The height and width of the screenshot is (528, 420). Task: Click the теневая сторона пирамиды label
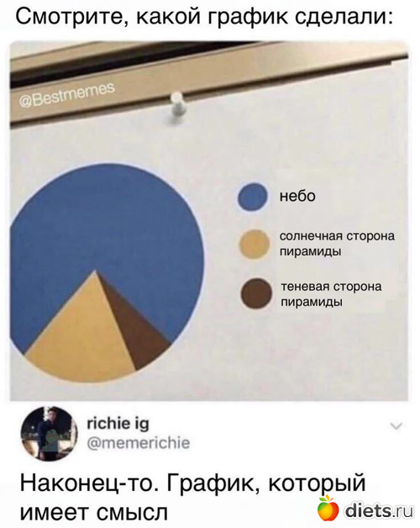(x=332, y=294)
